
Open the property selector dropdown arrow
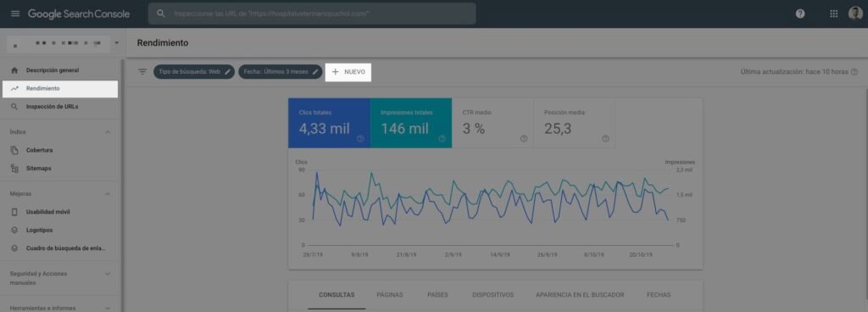pos(116,42)
